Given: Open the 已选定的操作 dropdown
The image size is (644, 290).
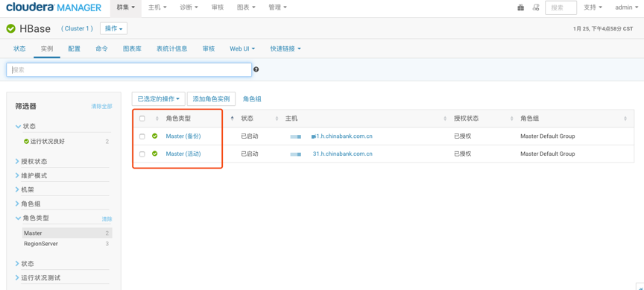Looking at the screenshot, I should click(159, 98).
